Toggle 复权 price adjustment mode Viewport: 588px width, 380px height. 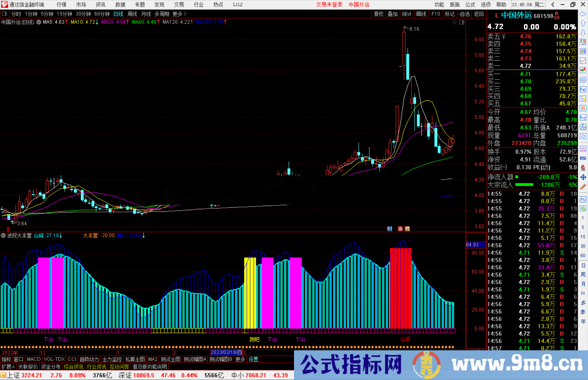coord(379,14)
